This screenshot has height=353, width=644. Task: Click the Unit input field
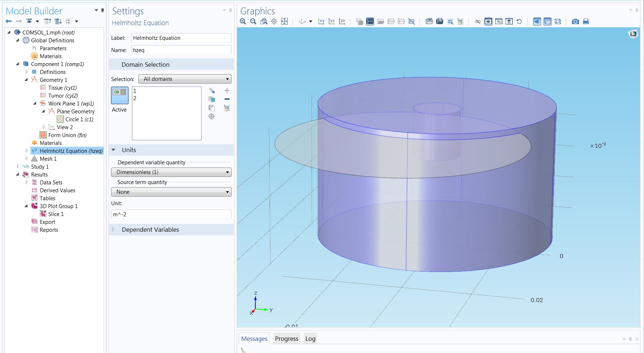click(x=171, y=215)
